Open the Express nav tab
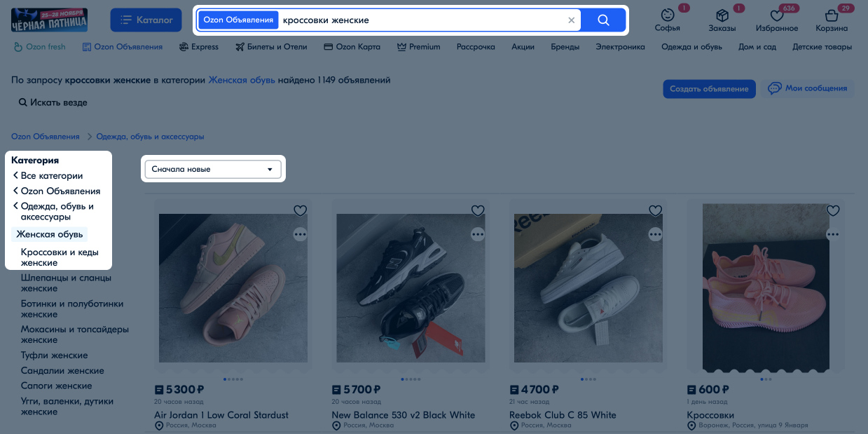This screenshot has height=434, width=868. tap(199, 47)
